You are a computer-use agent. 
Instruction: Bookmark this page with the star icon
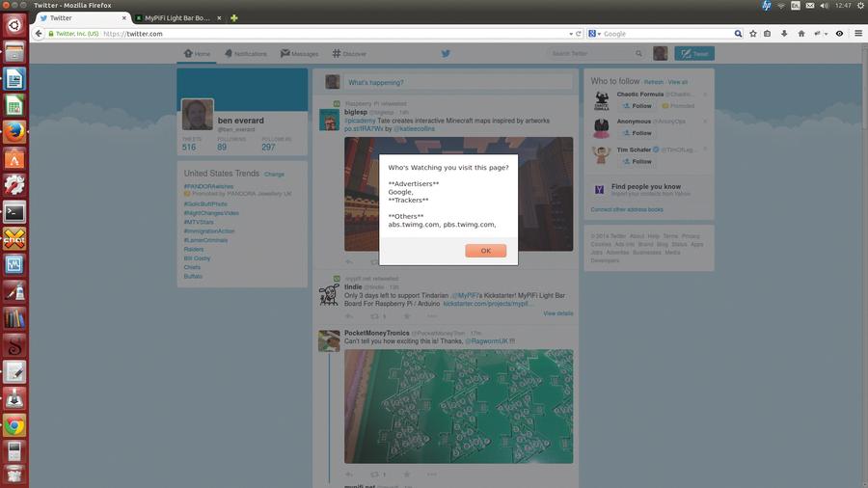[753, 34]
